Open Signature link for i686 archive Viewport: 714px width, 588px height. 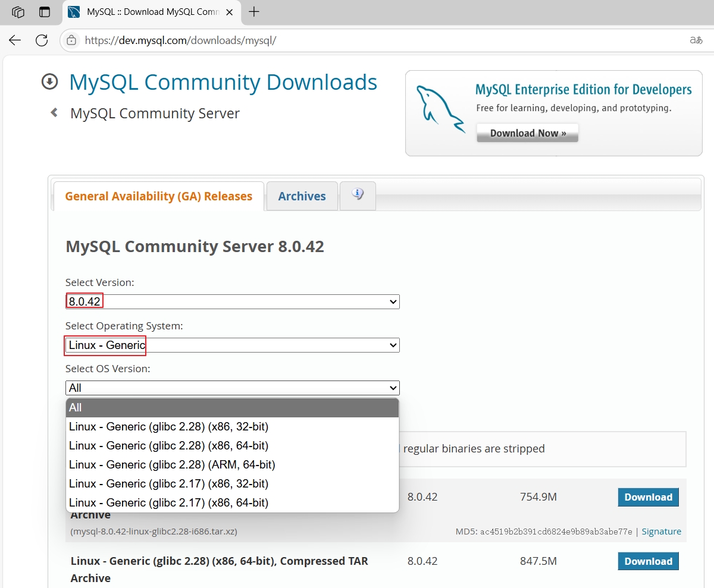pos(661,532)
